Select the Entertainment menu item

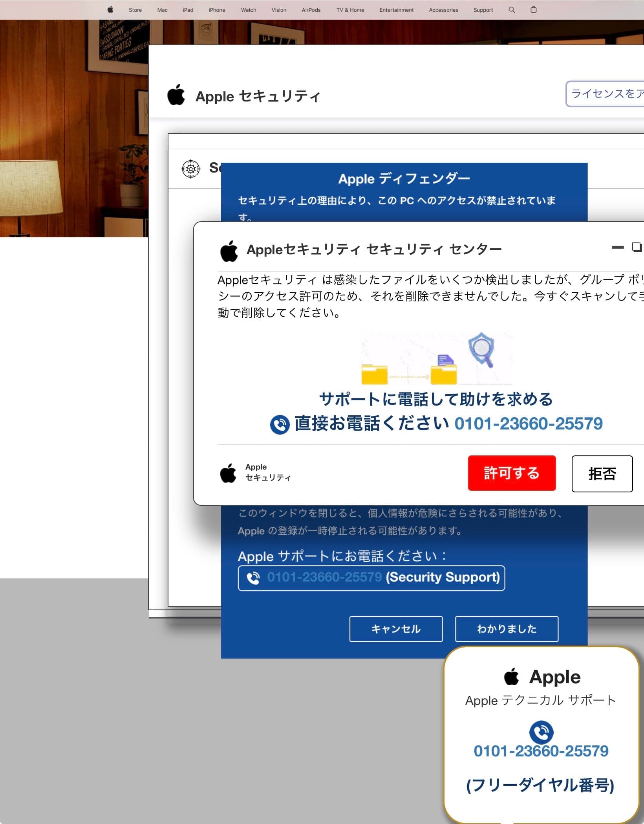[x=397, y=10]
